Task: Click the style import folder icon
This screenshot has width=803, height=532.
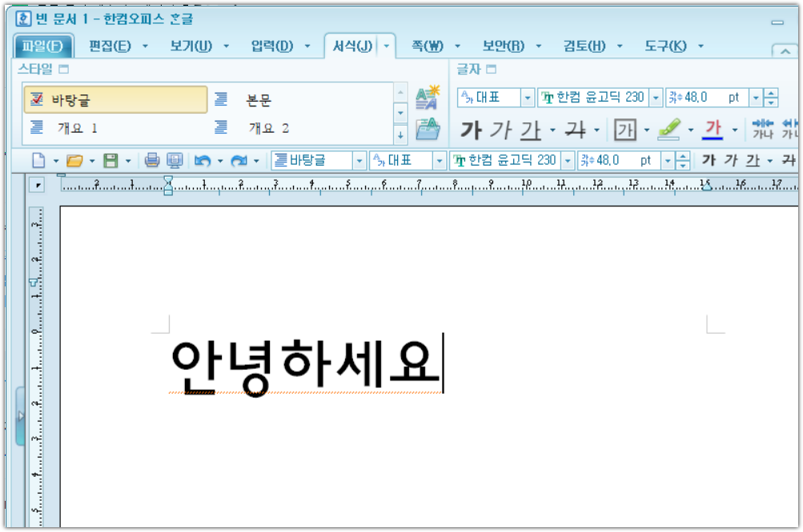Action: tap(428, 129)
